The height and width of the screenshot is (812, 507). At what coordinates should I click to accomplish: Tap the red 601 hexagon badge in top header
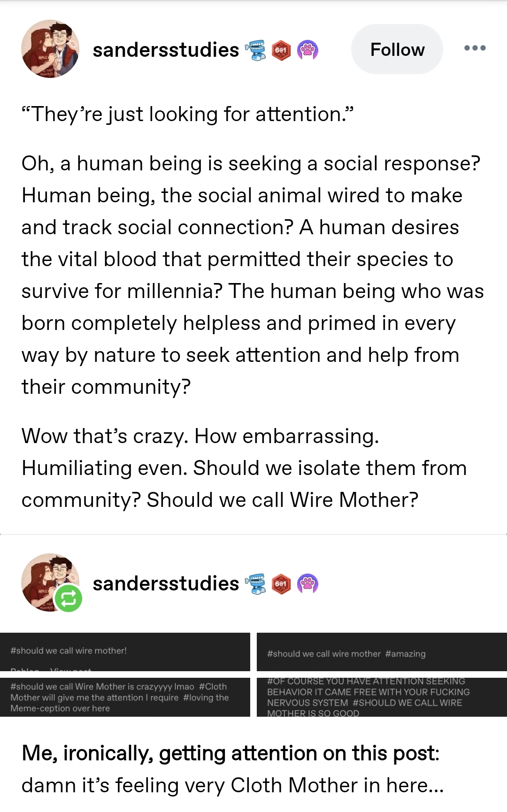coord(281,50)
